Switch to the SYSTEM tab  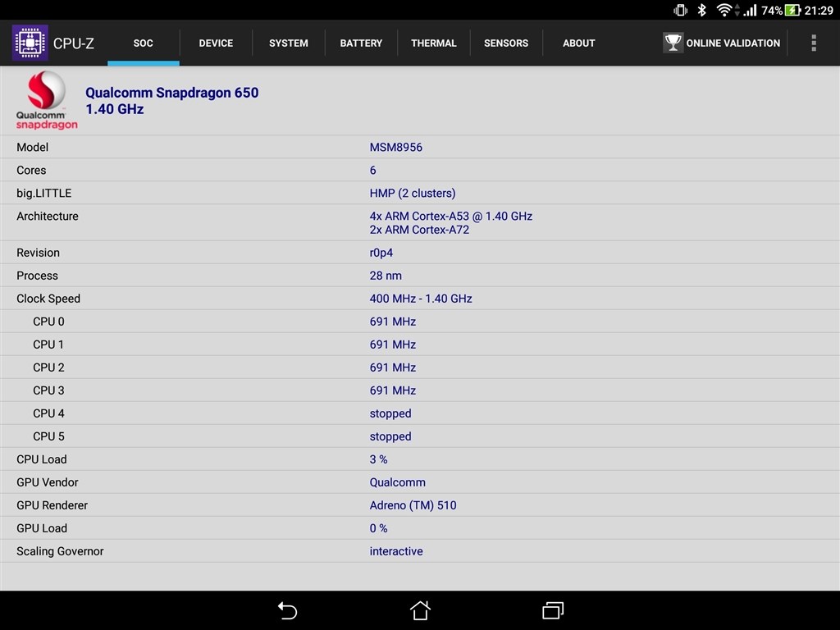288,43
